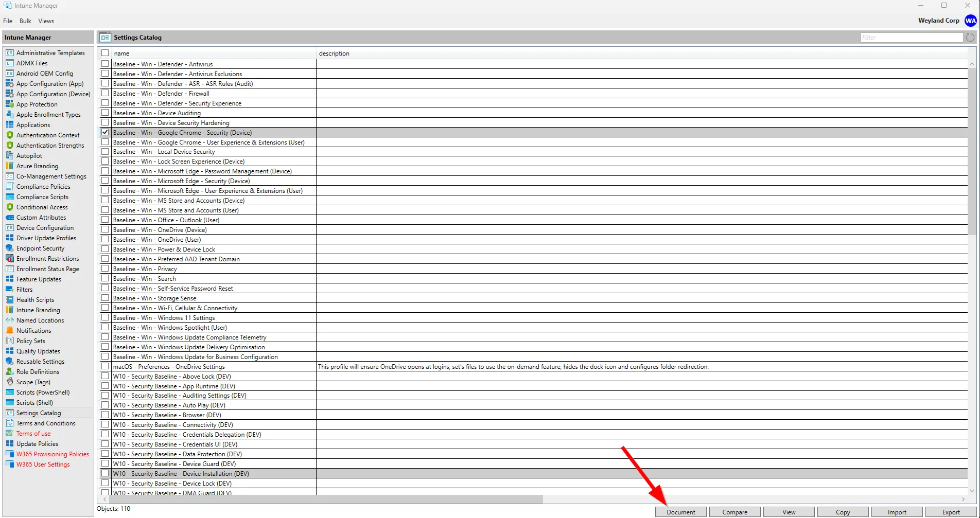Click the Scope (Tags) icon
This screenshot has width=980, height=518.
tap(9, 382)
